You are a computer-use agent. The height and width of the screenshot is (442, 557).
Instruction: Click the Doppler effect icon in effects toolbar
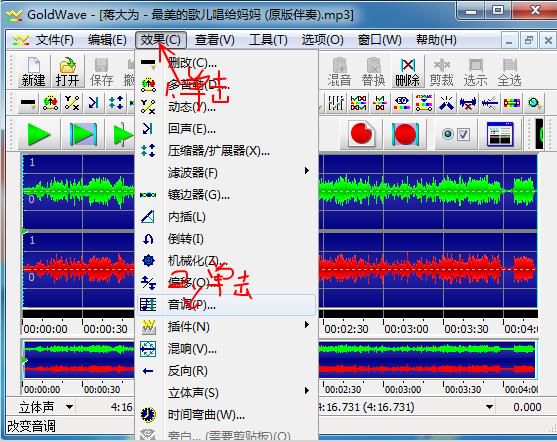pyautogui.click(x=50, y=103)
